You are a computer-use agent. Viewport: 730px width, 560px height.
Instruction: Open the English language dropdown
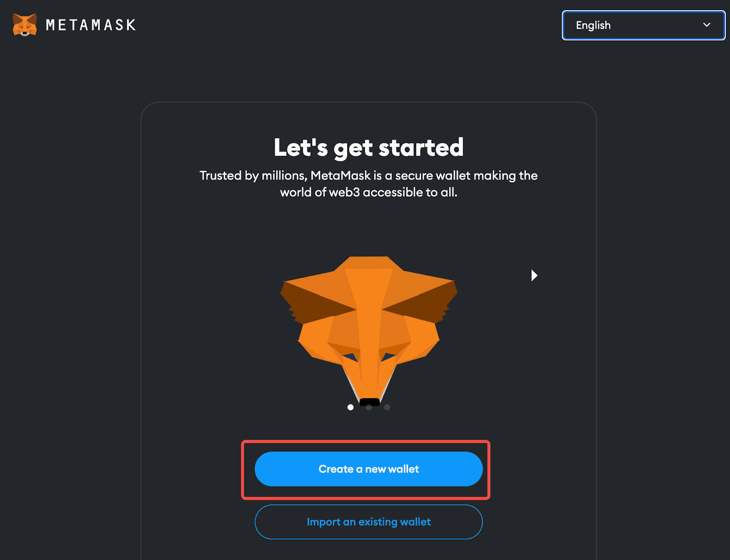click(643, 25)
